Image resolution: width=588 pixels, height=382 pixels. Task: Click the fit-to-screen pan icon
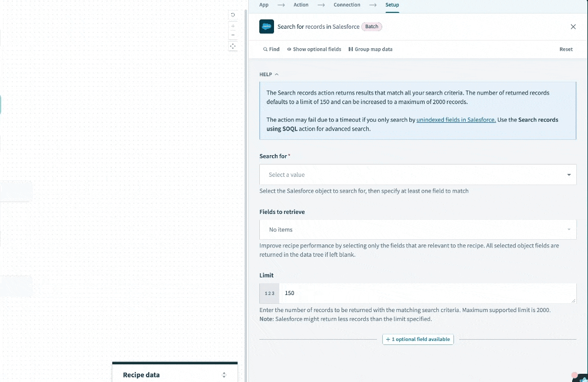(233, 46)
